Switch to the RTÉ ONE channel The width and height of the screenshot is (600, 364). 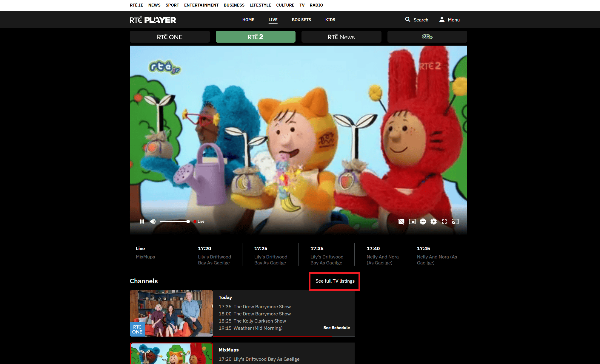point(170,37)
